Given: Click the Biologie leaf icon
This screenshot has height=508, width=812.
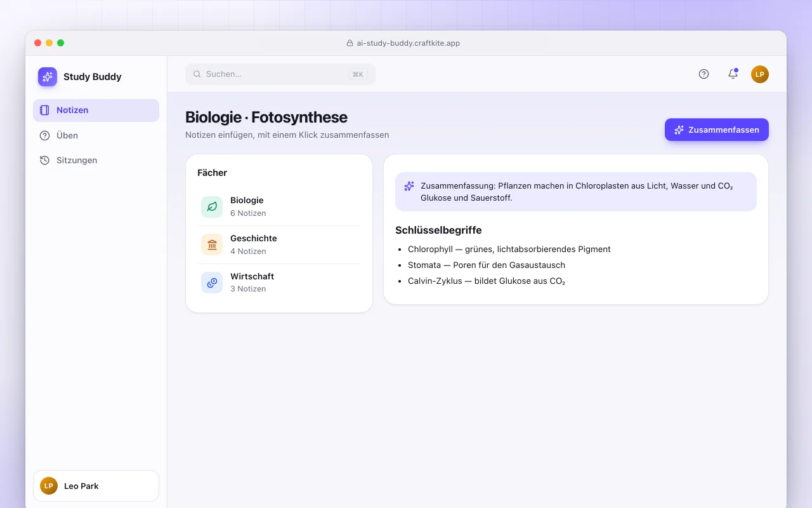Looking at the screenshot, I should (212, 207).
